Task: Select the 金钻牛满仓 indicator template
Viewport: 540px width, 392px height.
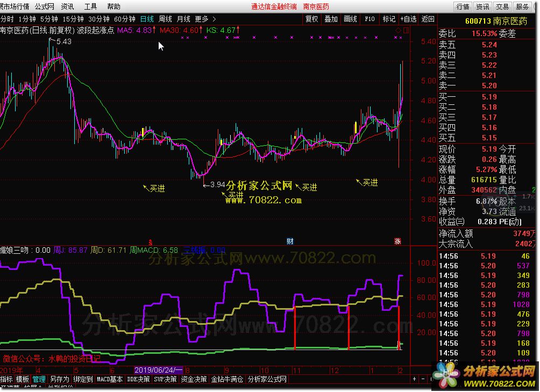Action: (228, 379)
